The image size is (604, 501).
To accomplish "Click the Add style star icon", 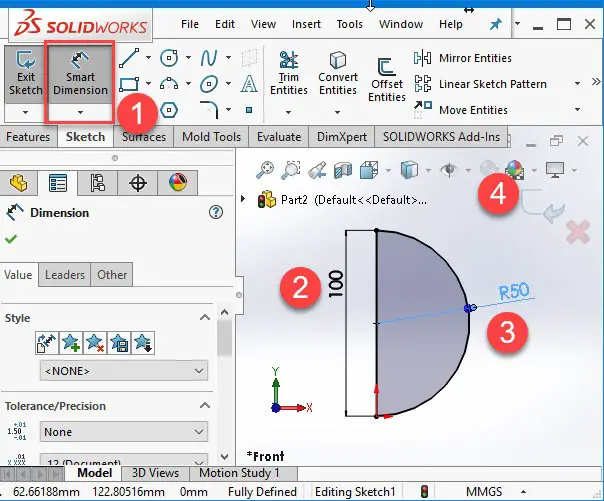I will [x=71, y=343].
